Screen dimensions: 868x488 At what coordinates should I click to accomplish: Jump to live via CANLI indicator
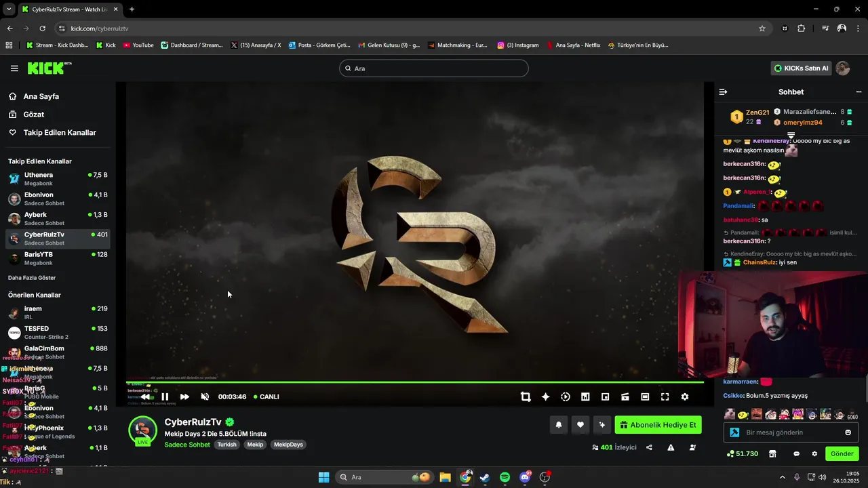tap(266, 397)
